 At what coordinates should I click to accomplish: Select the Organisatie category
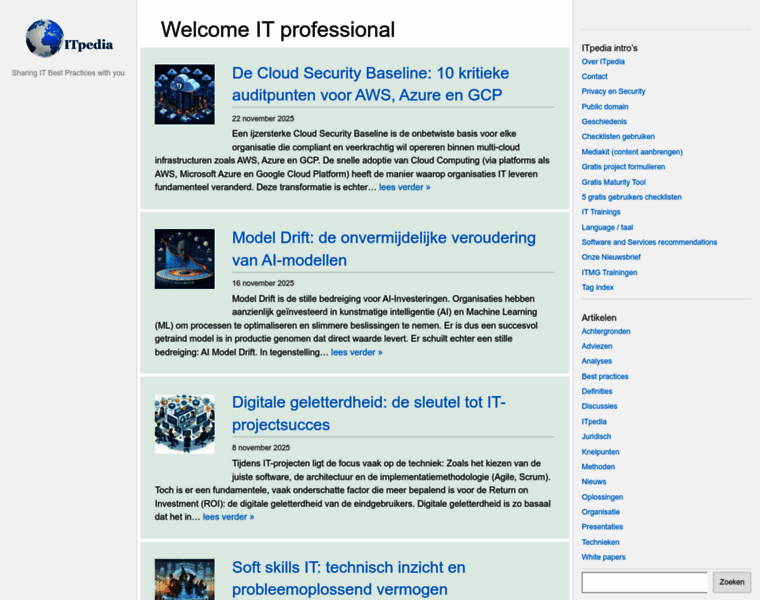[x=601, y=512]
